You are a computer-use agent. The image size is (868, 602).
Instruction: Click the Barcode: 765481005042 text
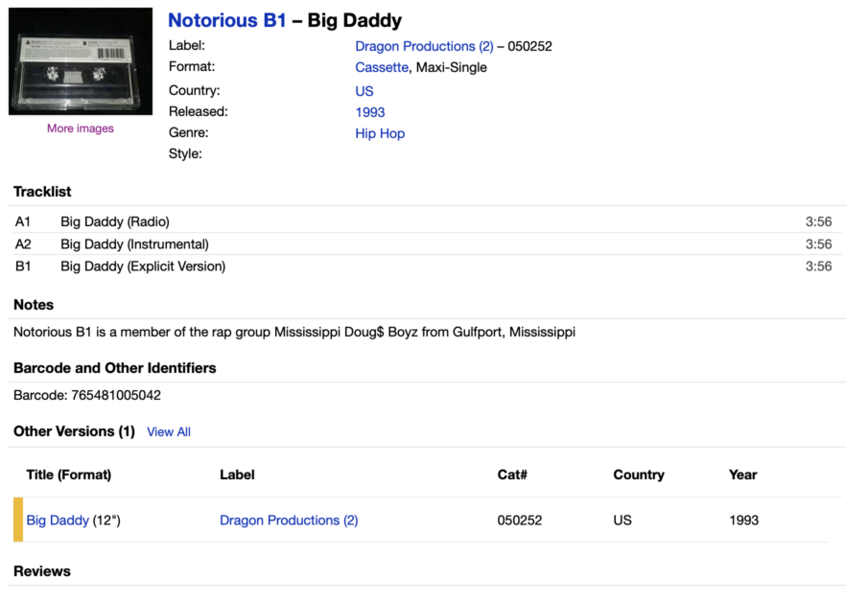(x=87, y=395)
